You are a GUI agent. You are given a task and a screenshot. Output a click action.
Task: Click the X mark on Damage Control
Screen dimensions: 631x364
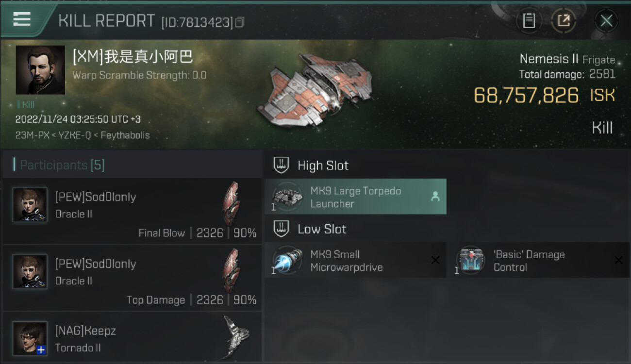click(x=618, y=261)
